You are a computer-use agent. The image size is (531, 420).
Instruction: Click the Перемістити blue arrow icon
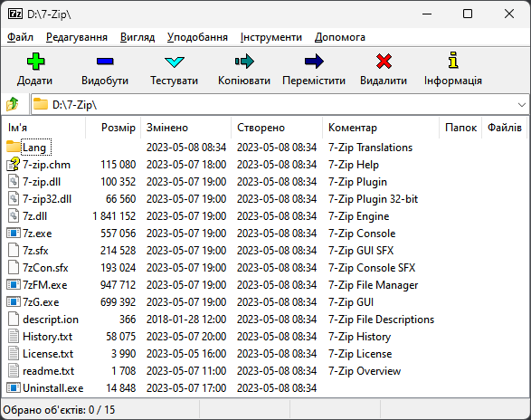(314, 62)
